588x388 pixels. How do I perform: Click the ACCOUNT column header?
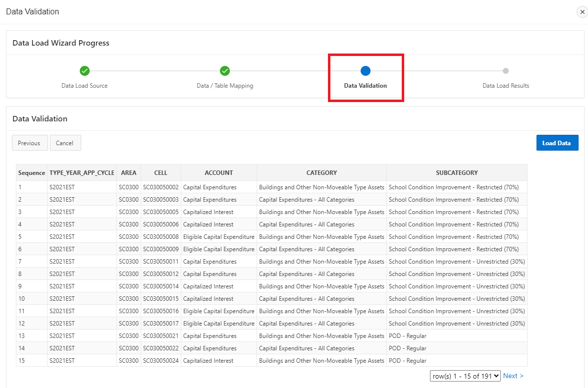[218, 173]
